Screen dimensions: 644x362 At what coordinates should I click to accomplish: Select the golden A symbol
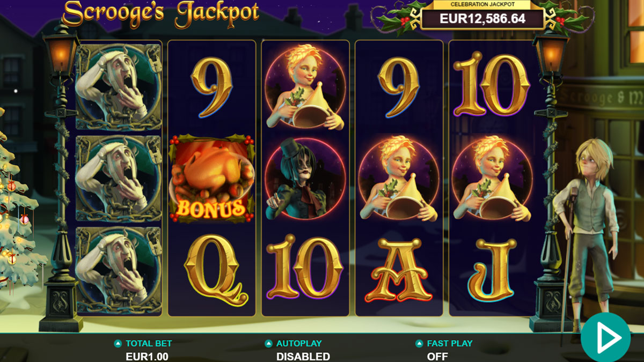399,270
